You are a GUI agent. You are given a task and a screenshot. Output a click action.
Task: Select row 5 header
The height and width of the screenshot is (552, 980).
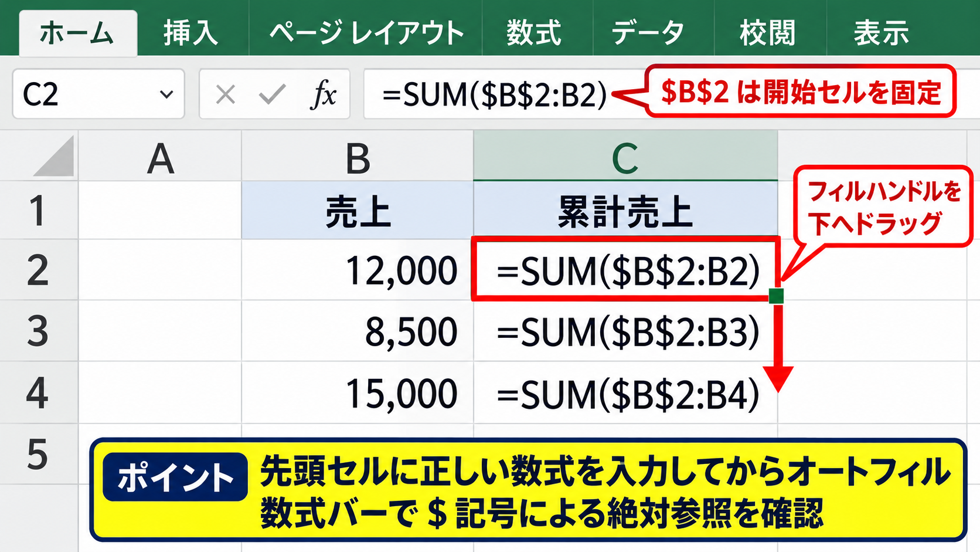pyautogui.click(x=38, y=454)
